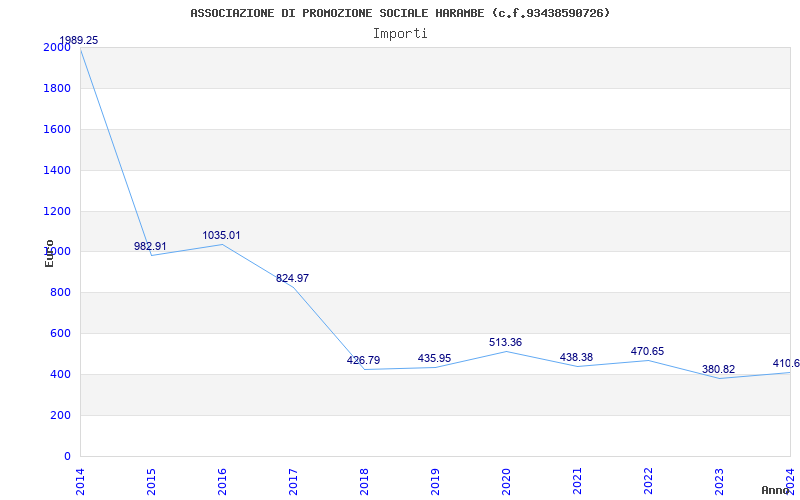Choose the 2023 x-axis year label
Screen dimensions: 800x500
coord(719,480)
